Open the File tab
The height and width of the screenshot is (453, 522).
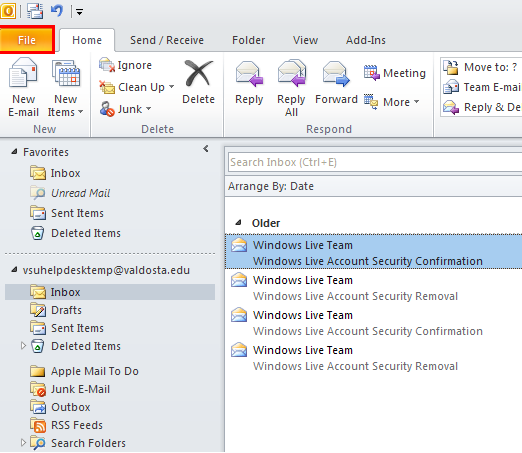(27, 40)
